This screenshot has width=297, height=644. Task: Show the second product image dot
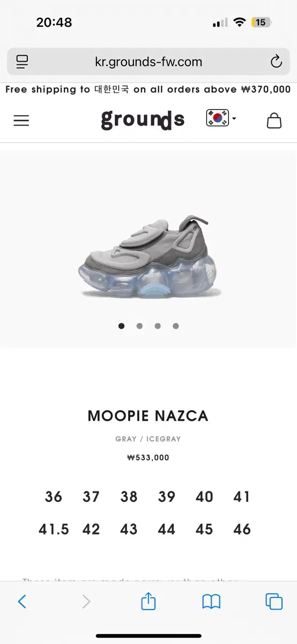tap(139, 326)
